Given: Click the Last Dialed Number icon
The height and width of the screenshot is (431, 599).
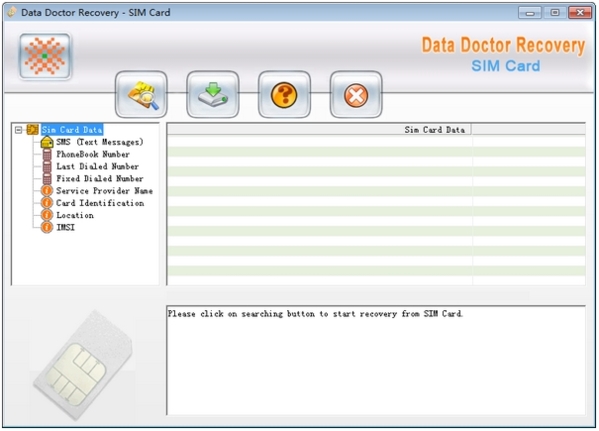Looking at the screenshot, I should click(x=47, y=167).
